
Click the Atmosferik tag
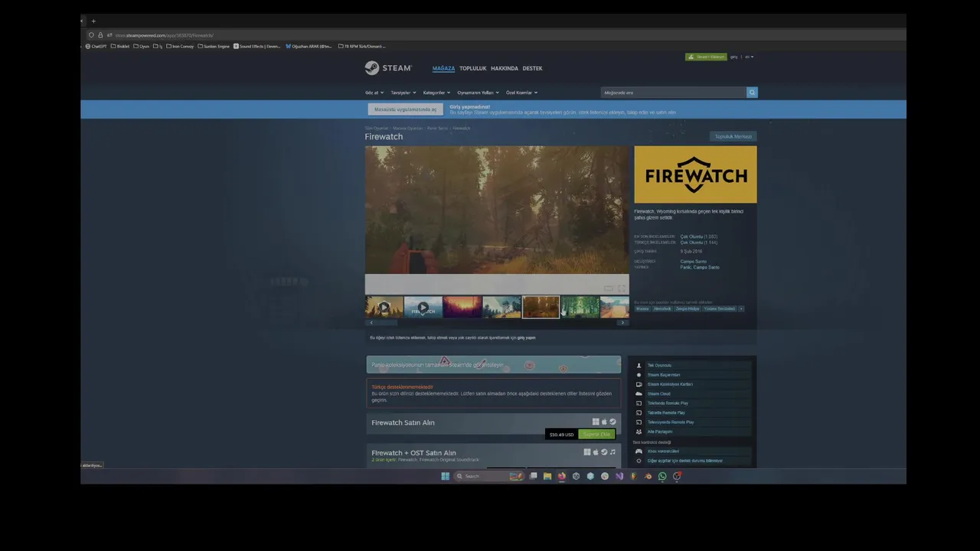coord(661,308)
